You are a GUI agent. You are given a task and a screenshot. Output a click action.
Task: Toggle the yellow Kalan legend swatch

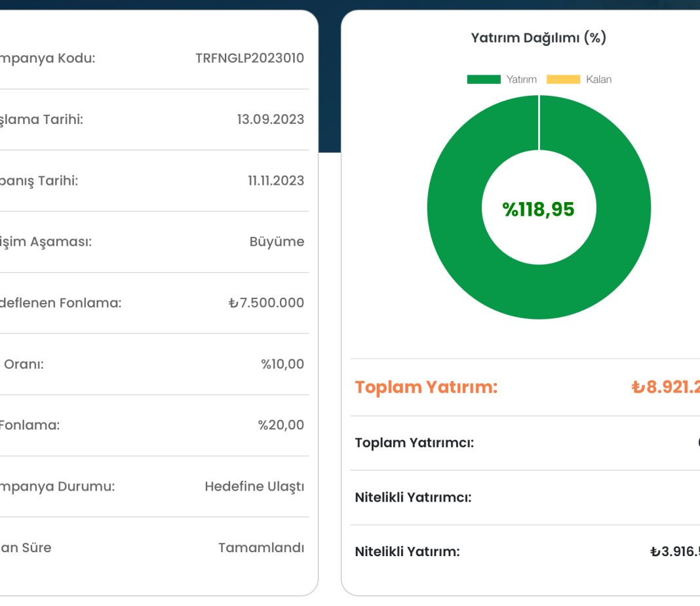pyautogui.click(x=563, y=79)
